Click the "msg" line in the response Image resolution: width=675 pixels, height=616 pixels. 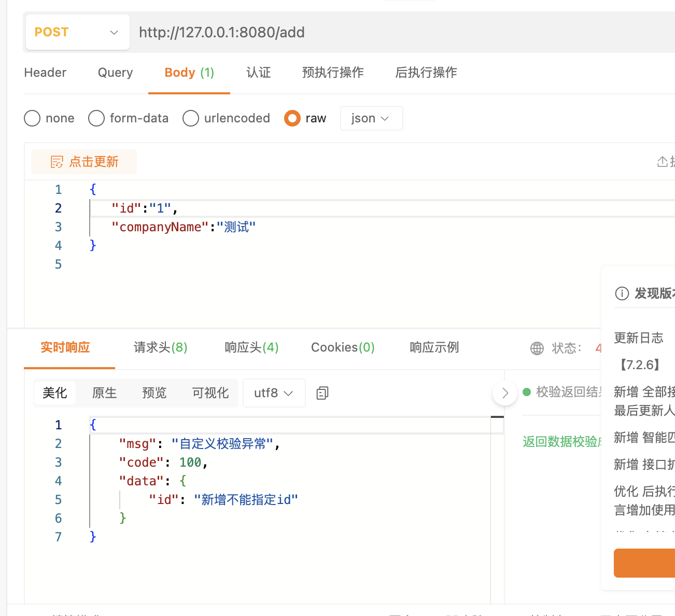pyautogui.click(x=200, y=444)
